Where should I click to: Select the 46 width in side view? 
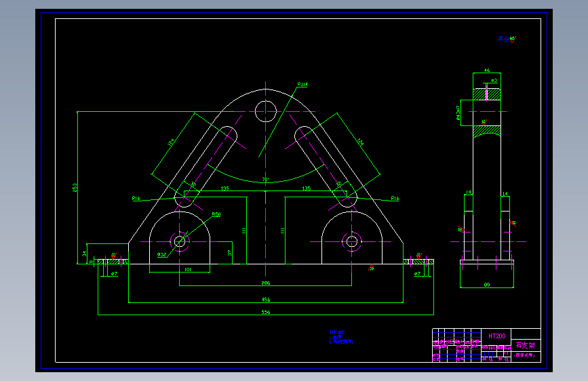click(487, 70)
